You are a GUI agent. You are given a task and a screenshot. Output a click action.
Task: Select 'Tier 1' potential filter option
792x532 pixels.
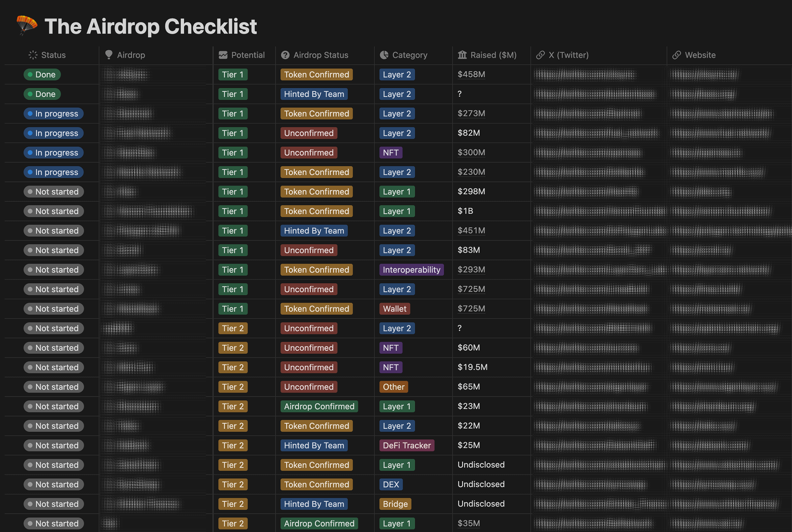coord(233,74)
